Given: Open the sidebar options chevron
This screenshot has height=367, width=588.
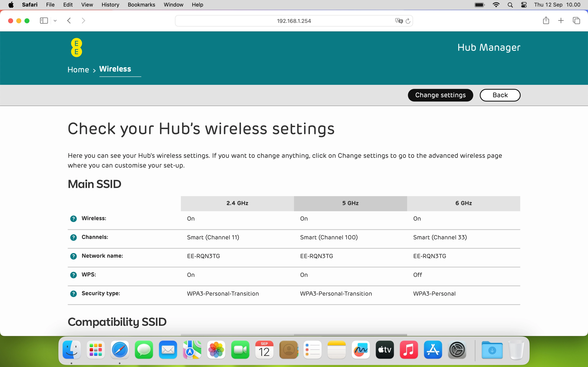Looking at the screenshot, I should pos(55,21).
